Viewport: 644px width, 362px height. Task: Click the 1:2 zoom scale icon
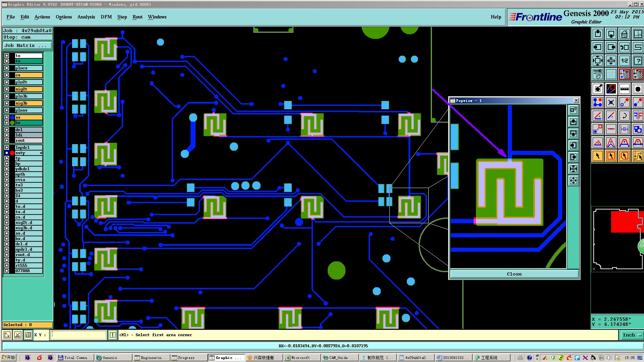click(x=624, y=61)
